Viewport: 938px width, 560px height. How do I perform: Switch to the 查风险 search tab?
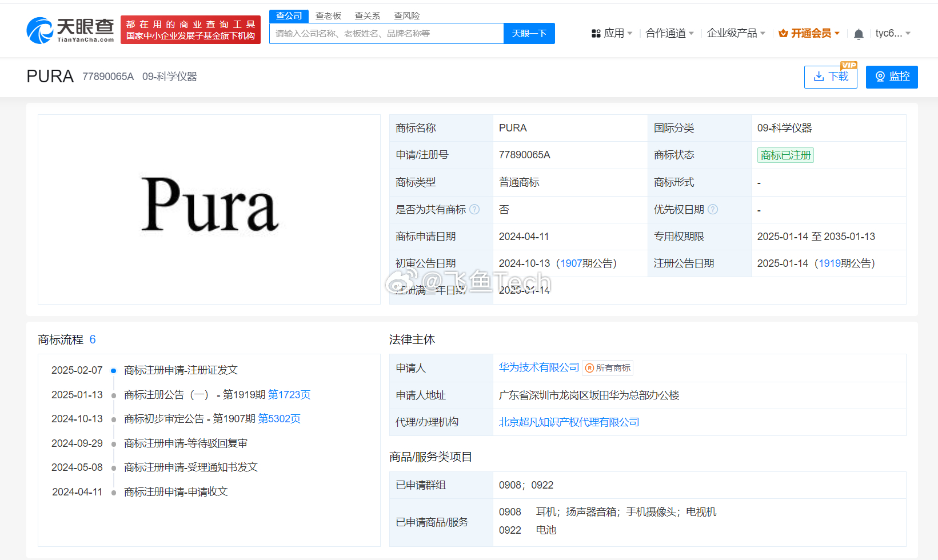407,16
